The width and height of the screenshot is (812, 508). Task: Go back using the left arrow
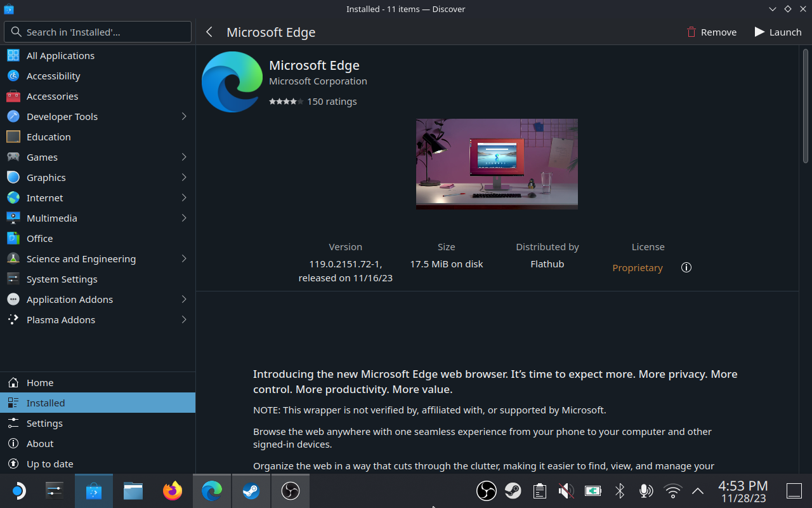coord(209,32)
